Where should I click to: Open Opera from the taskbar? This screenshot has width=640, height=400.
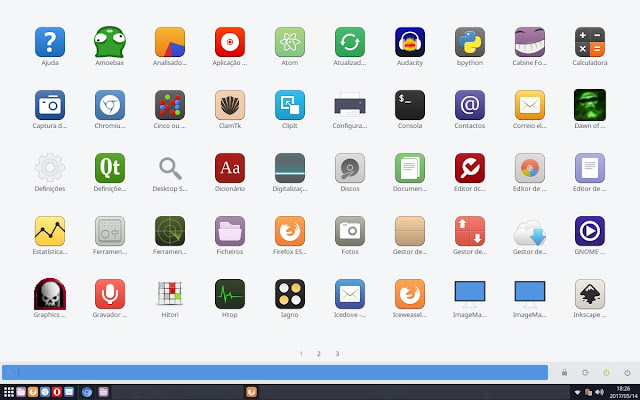(x=57, y=392)
